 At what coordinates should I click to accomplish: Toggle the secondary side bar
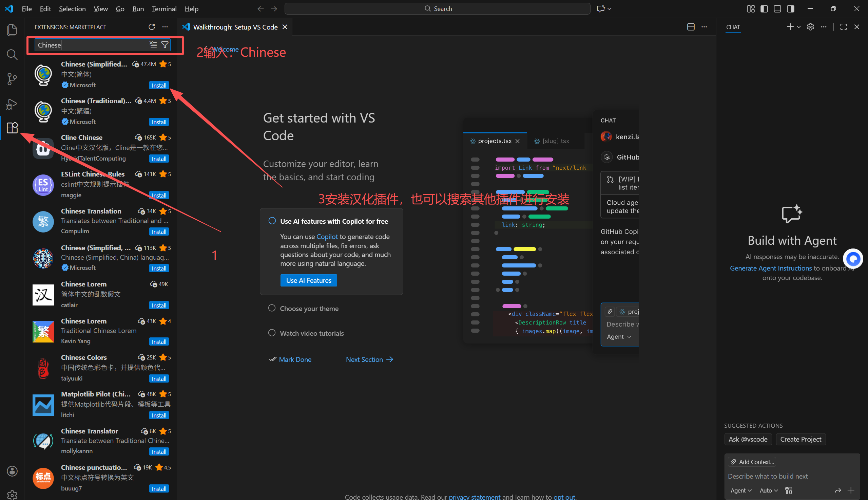click(790, 8)
